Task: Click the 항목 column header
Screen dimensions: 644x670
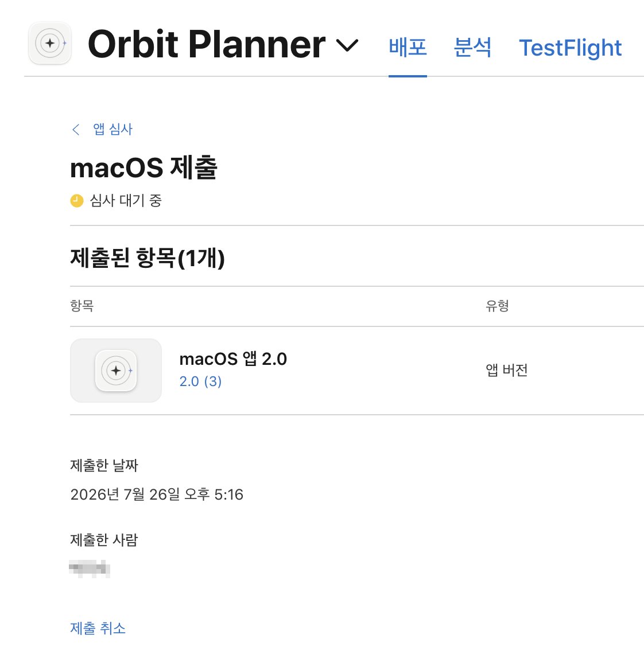Action: (82, 306)
